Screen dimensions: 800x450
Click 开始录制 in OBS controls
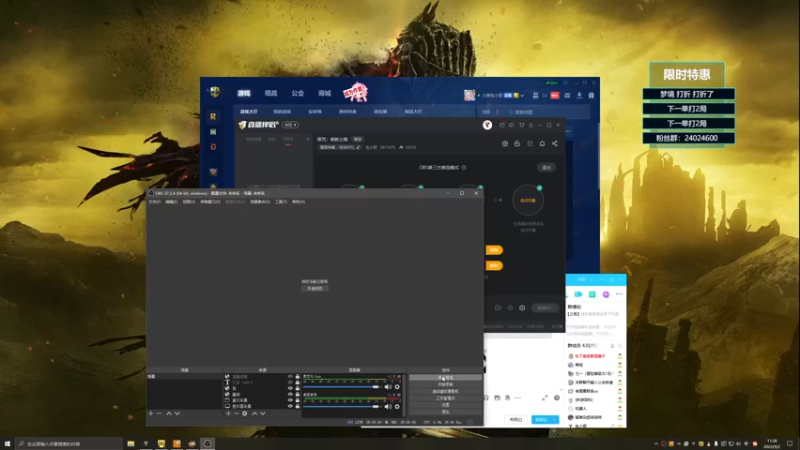pos(445,384)
